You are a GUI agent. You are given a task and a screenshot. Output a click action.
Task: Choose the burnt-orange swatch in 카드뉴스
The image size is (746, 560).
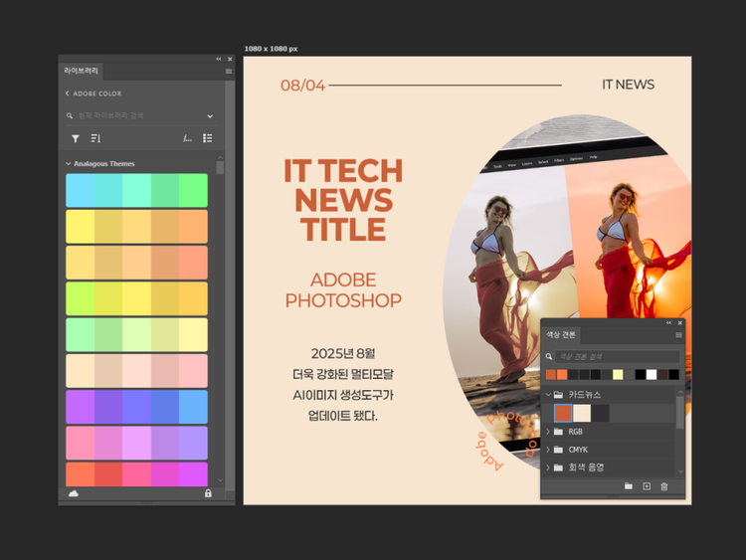(563, 413)
